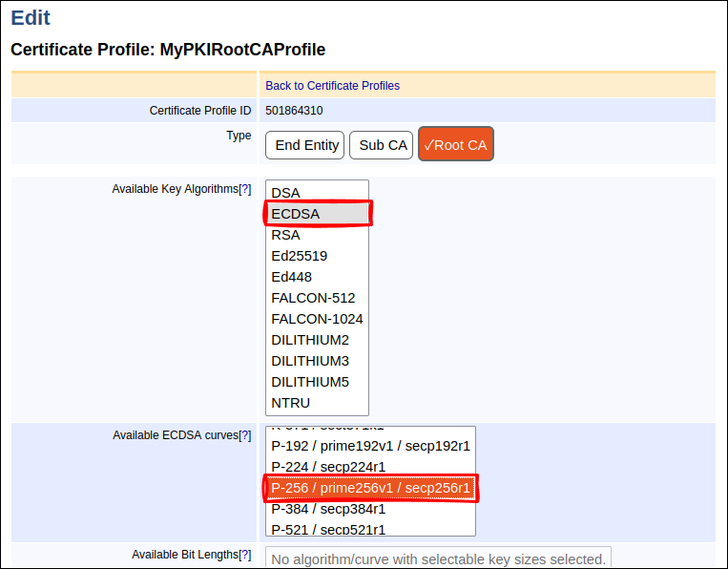The height and width of the screenshot is (569, 728).
Task: Choose DILITHIUM2 from the algorithms list
Action: coord(310,340)
